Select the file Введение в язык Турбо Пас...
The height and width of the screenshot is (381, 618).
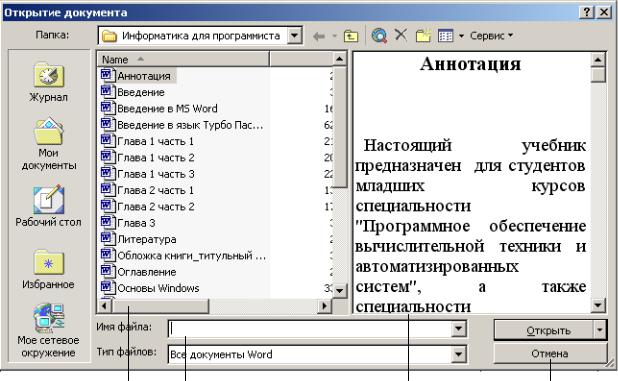click(x=190, y=125)
